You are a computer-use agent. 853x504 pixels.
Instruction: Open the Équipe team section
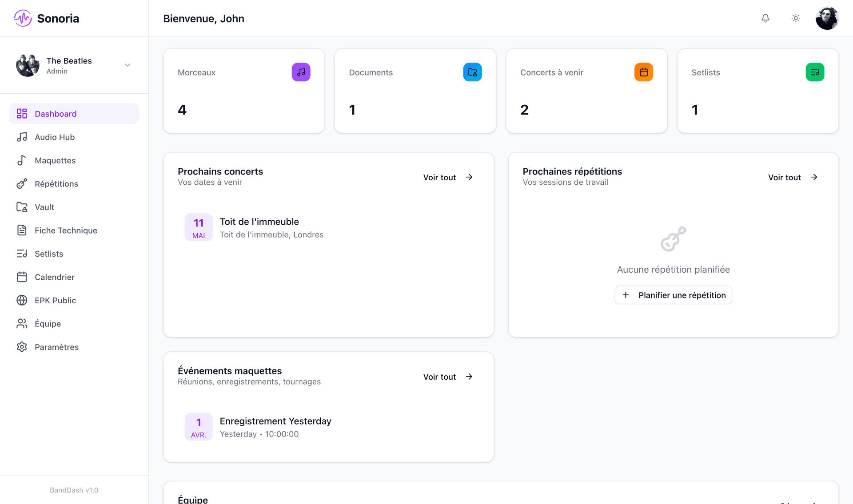[48, 323]
